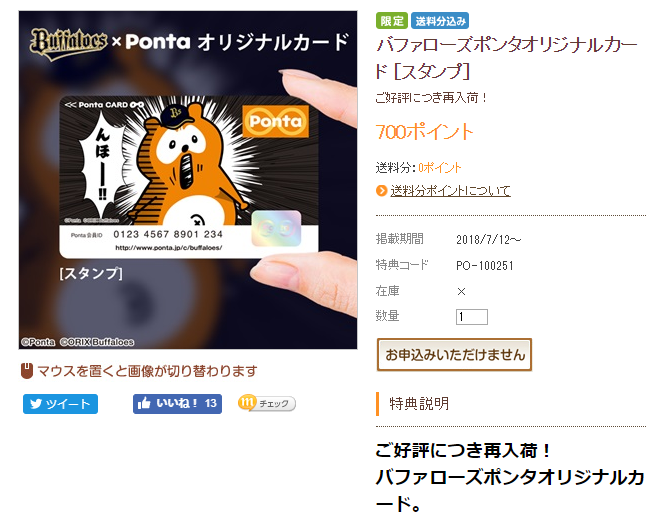Click the 数量 quantity input field

click(x=472, y=317)
